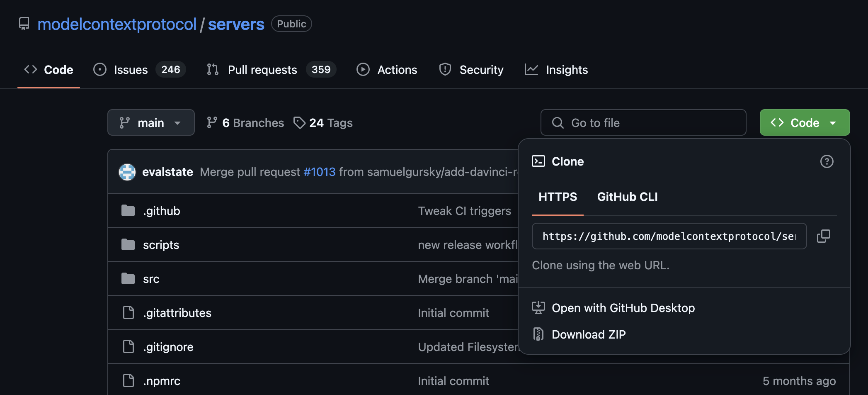Focus the Go to file search field
Image resolution: width=868 pixels, height=395 pixels.
pyautogui.click(x=643, y=122)
